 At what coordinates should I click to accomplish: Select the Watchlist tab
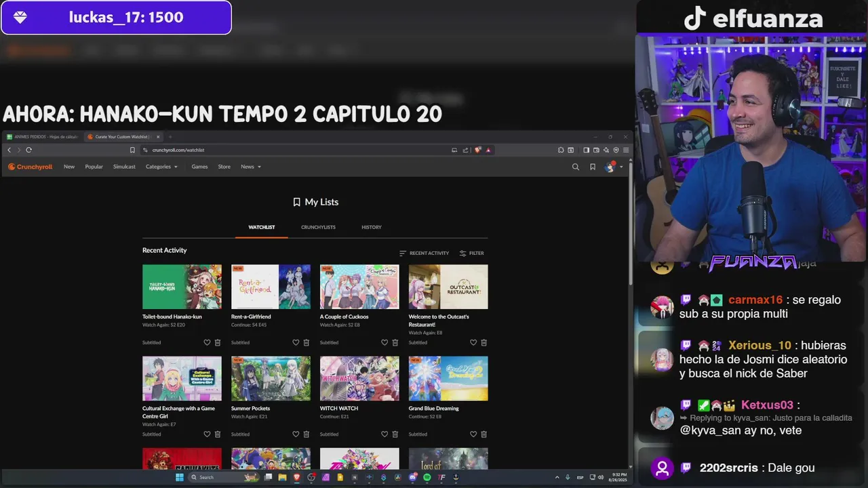click(x=262, y=227)
